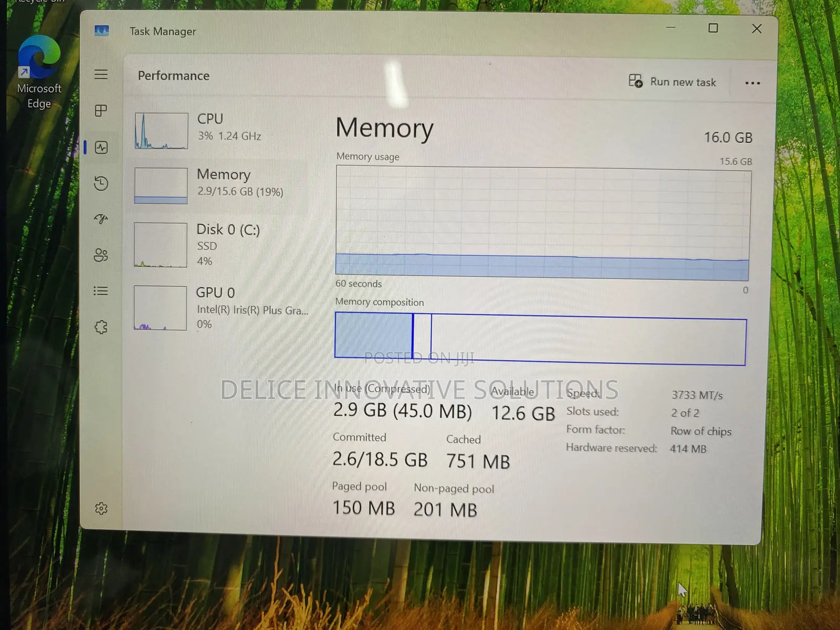Select Disk 0 (C:) performance item
Screen dimensions: 840x630
219,245
